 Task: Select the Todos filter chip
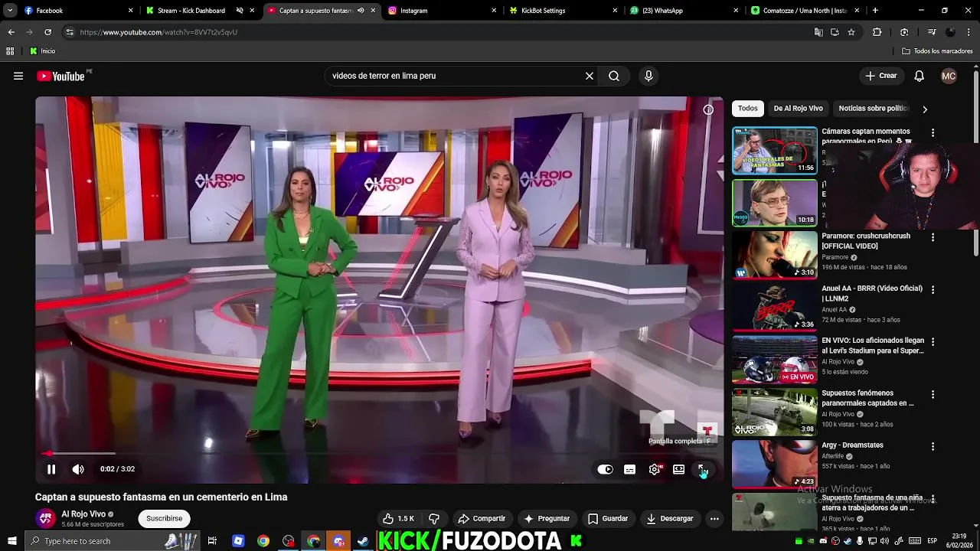coord(748,108)
